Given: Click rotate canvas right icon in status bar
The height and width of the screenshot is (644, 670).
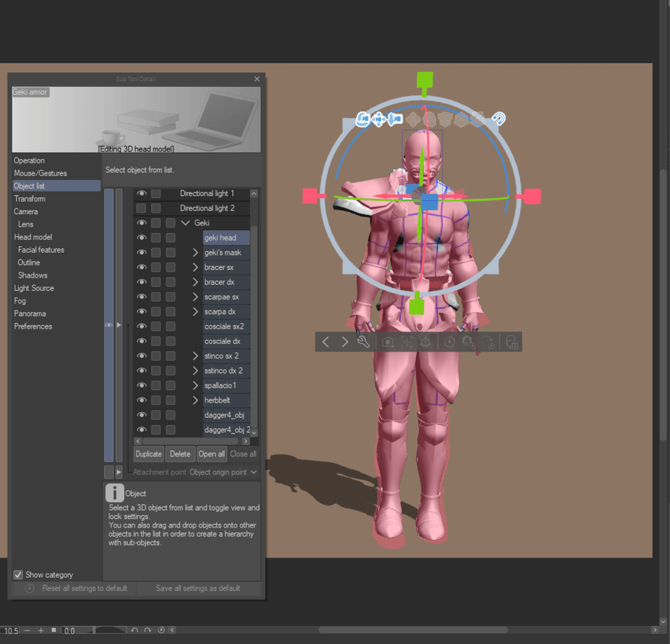Looking at the screenshot, I should pos(148,630).
